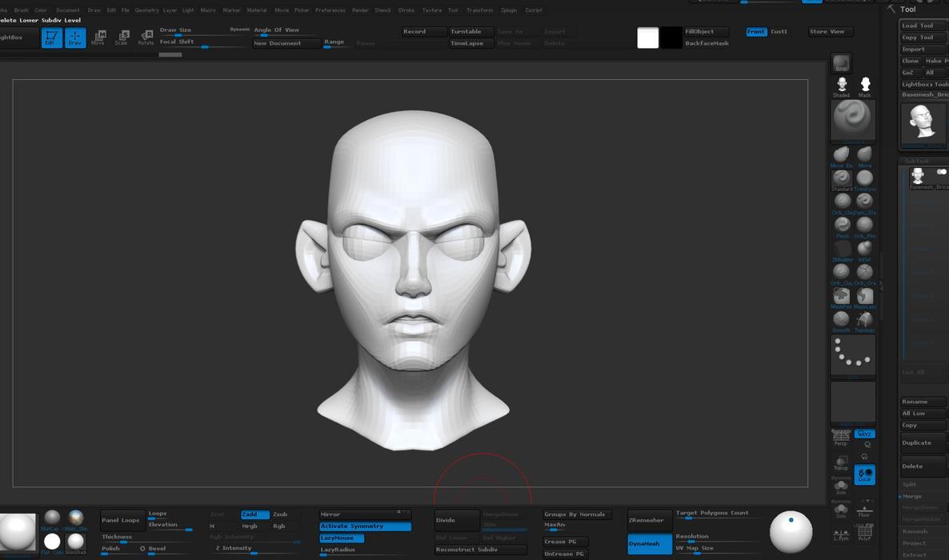
Task: Expand the Remesh section
Action: [x=915, y=531]
